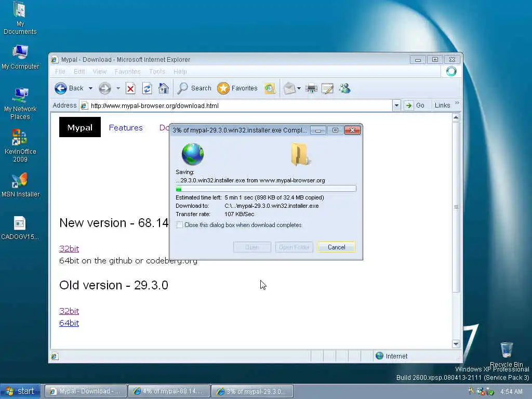The height and width of the screenshot is (399, 532).
Task: Click the IE throbber logo at top right
Action: pos(451,71)
